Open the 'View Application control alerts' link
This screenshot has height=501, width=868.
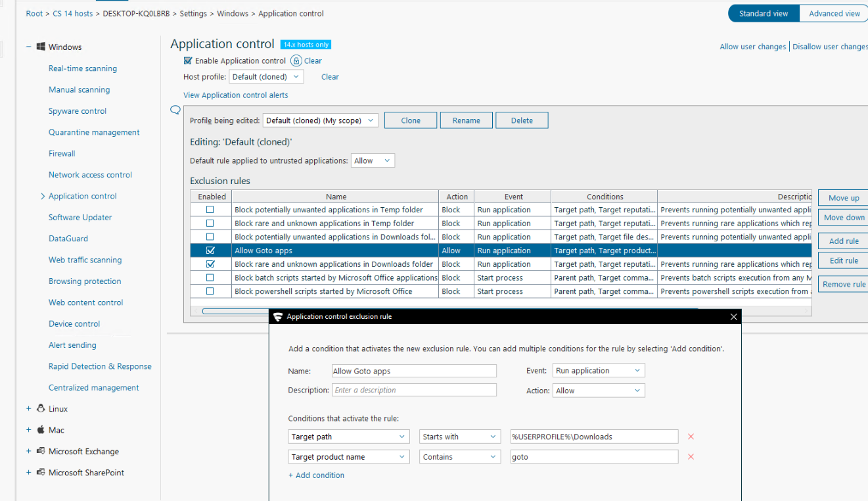236,95
